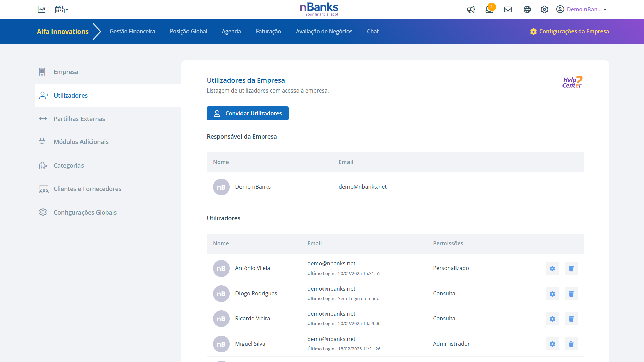
Task: Open the Help Center icon
Action: (572, 82)
